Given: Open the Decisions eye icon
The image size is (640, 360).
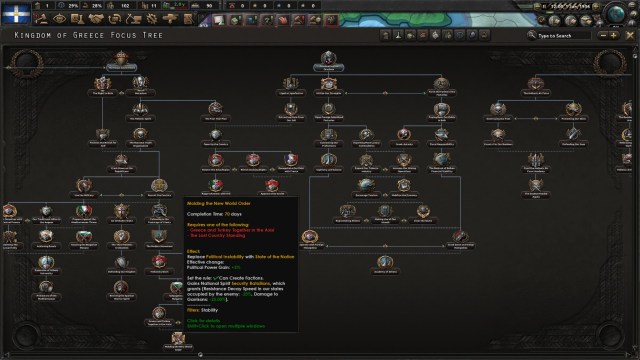Looking at the screenshot, I should (x=59, y=19).
